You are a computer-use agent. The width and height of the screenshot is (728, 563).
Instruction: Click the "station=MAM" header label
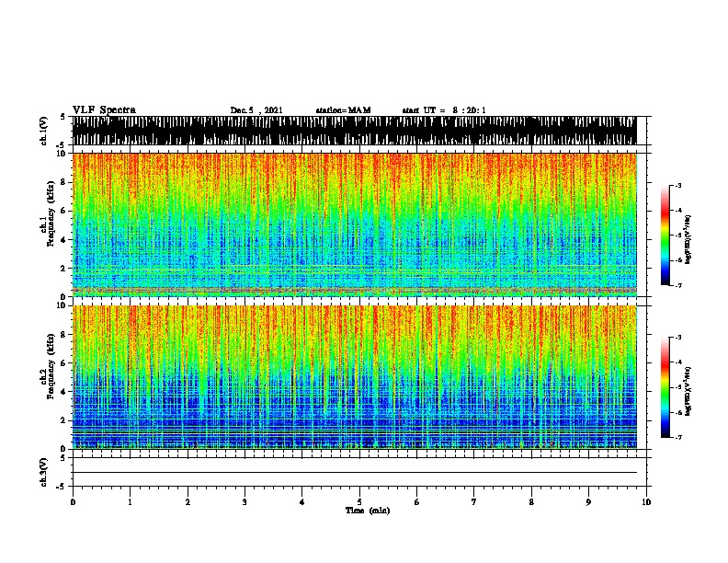343,110
